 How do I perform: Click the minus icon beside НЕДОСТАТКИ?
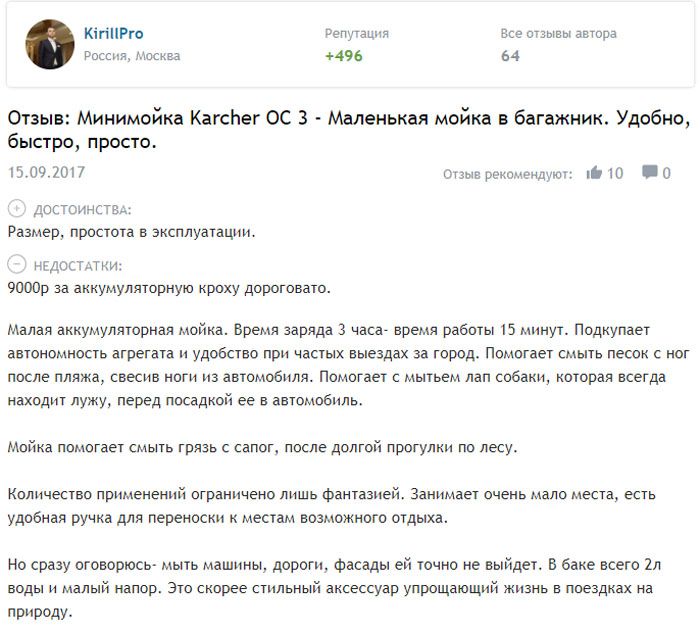pyautogui.click(x=16, y=266)
